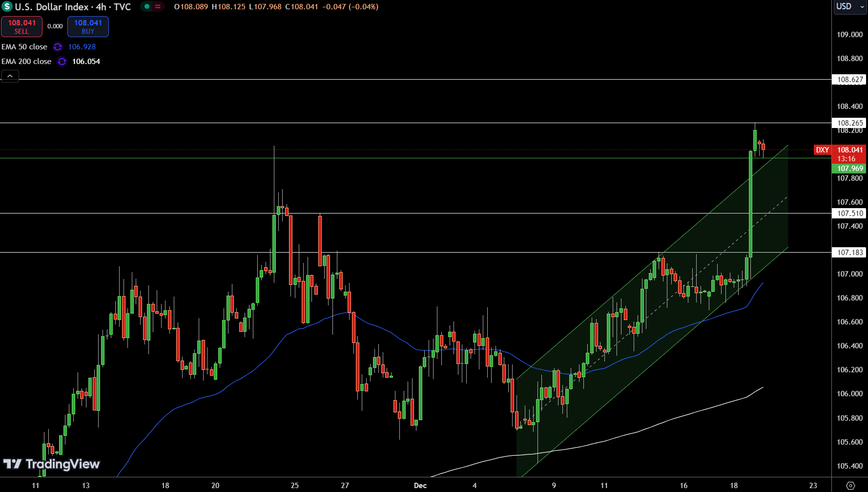The height and width of the screenshot is (492, 868).
Task: Click the Dec label on time axis
Action: (420, 486)
